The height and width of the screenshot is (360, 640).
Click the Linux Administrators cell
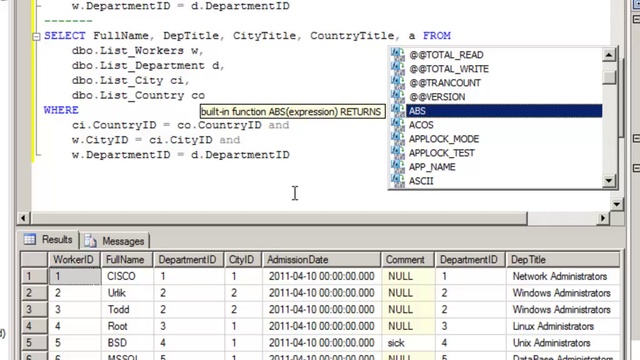tap(563, 326)
